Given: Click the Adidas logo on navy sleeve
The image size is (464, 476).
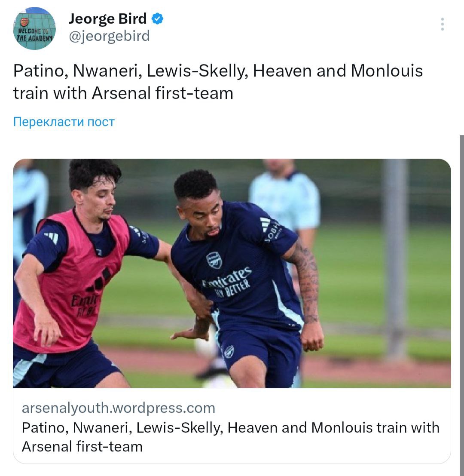Looking at the screenshot, I should [x=265, y=224].
